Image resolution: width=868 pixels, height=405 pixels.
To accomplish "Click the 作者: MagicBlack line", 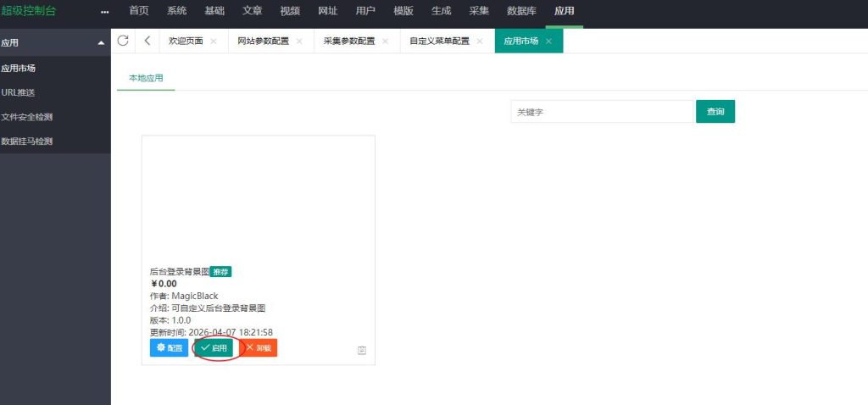I will [184, 296].
